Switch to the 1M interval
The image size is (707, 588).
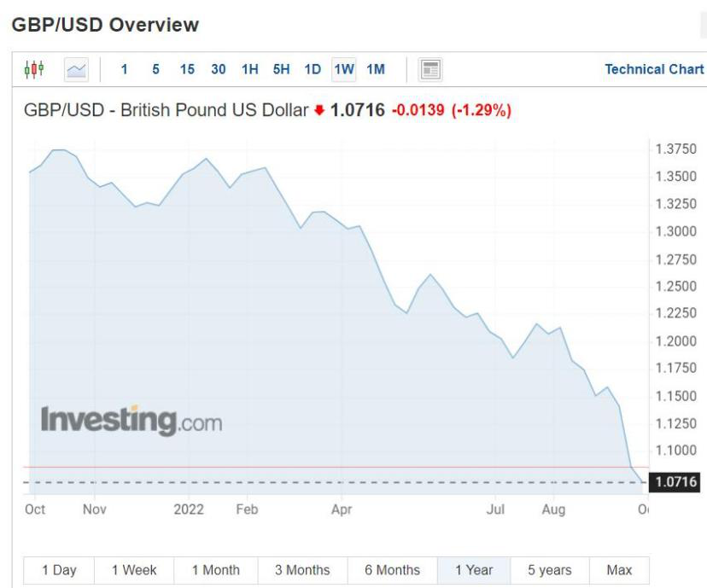pyautogui.click(x=376, y=70)
